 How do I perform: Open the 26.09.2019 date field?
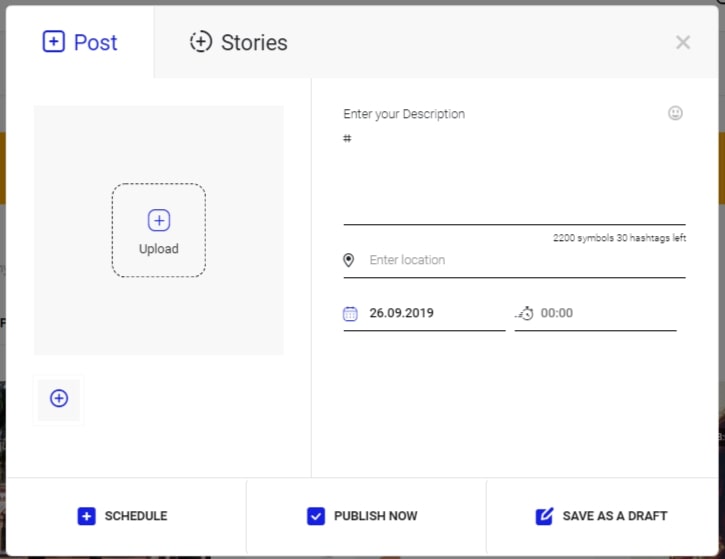pos(424,313)
